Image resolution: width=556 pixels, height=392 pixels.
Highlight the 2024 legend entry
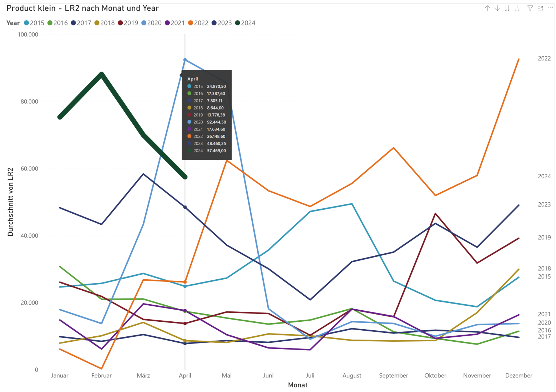click(245, 23)
